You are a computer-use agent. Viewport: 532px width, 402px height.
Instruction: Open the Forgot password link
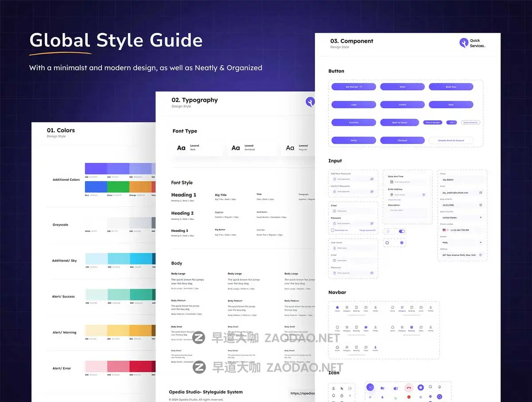(x=368, y=230)
